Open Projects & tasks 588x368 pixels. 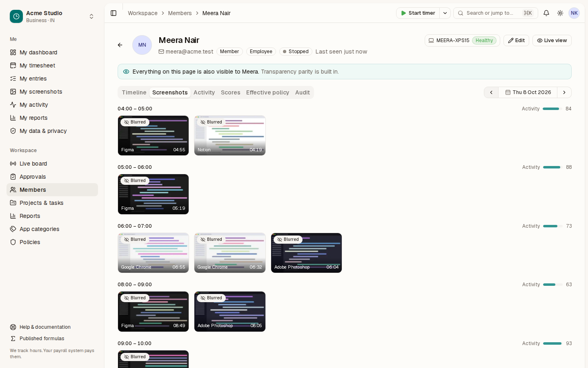click(52, 203)
